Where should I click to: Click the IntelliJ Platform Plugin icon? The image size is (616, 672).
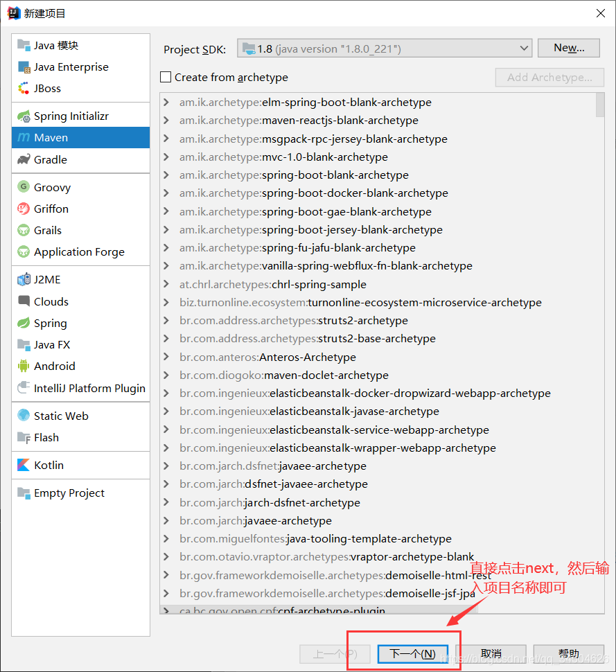[24, 387]
